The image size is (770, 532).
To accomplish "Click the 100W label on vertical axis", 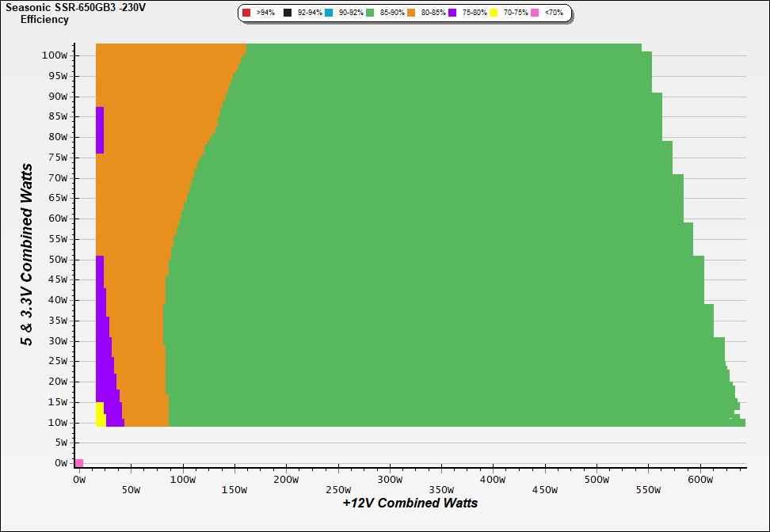I will pyautogui.click(x=59, y=55).
